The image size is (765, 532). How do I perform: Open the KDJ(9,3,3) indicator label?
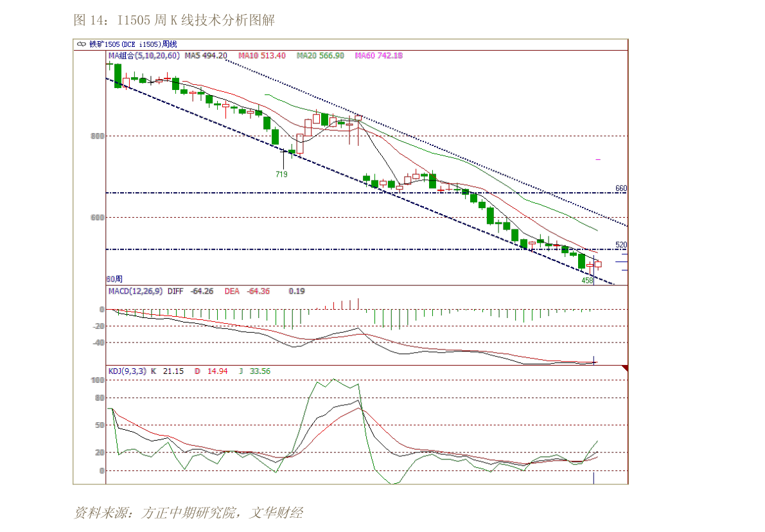(x=127, y=371)
